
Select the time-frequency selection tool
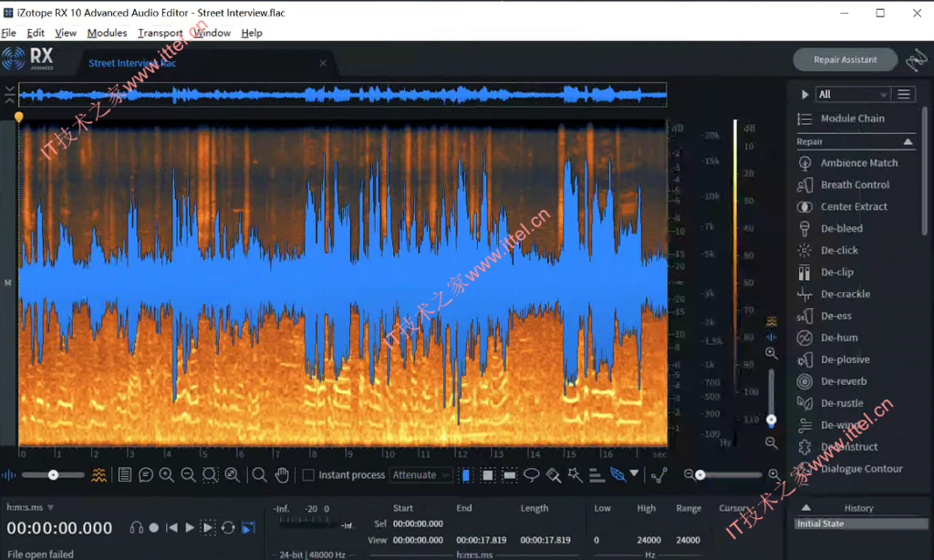click(489, 475)
